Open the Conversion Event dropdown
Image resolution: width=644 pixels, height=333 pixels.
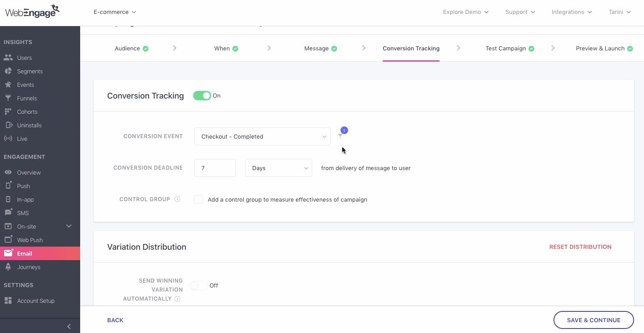262,136
